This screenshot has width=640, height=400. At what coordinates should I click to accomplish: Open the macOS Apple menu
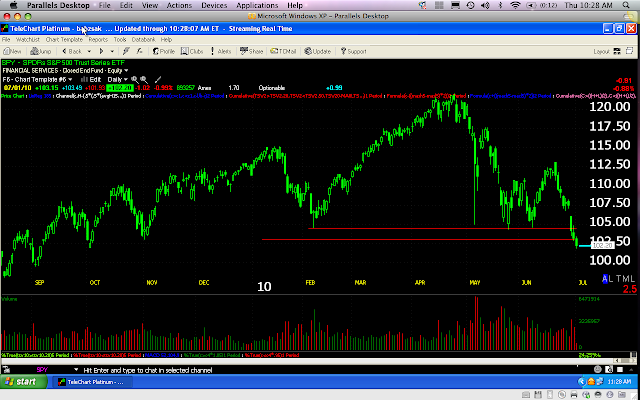click(13, 5)
